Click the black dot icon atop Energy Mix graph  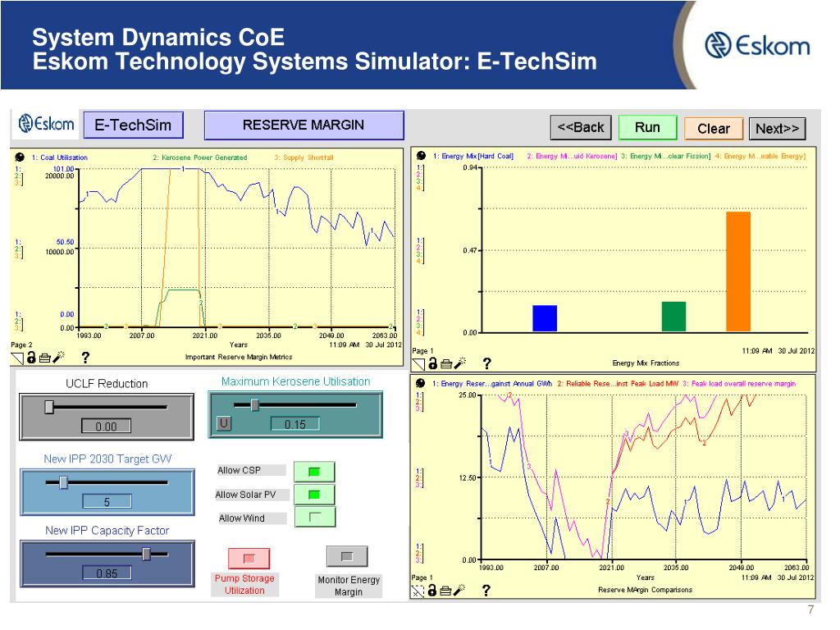coord(422,155)
